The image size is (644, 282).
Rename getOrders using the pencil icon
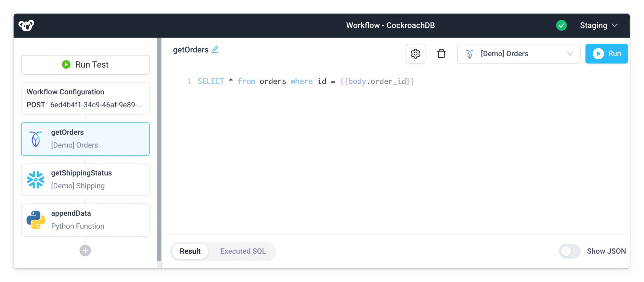(215, 49)
